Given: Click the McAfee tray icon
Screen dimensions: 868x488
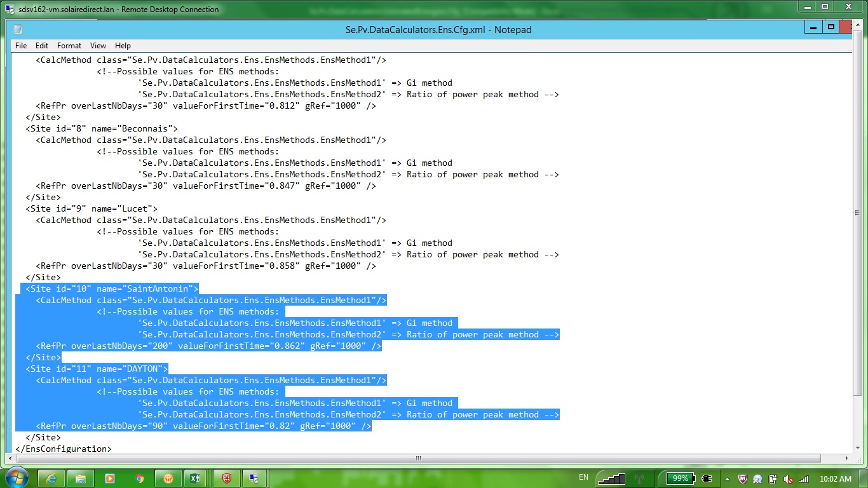Looking at the screenshot, I should click(x=742, y=478).
